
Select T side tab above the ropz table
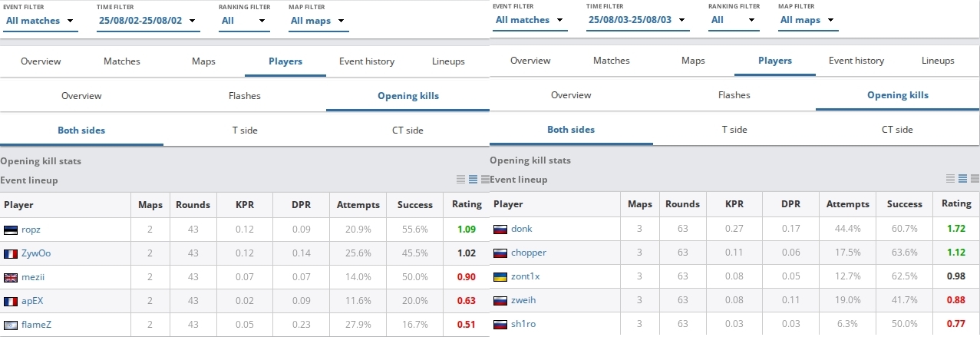[245, 131]
